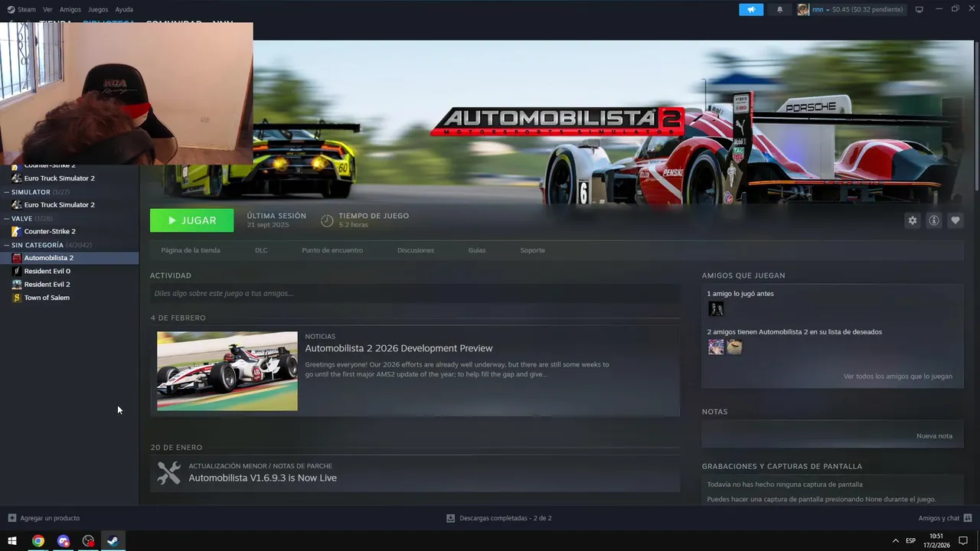Screen dimensions: 980x551
Task: Select Counter-Strike 2 under VALVE
Action: click(x=50, y=231)
